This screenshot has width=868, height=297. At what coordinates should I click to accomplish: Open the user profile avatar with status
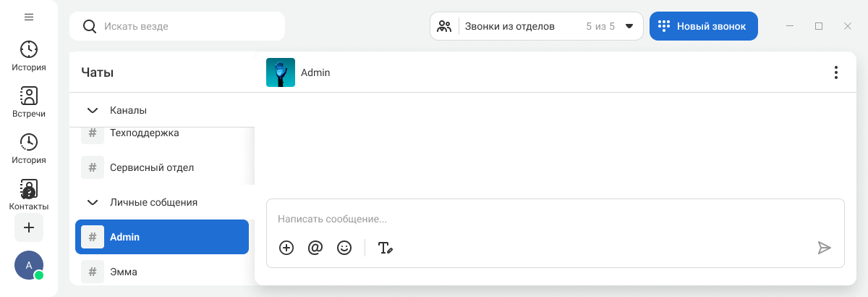[x=29, y=266]
